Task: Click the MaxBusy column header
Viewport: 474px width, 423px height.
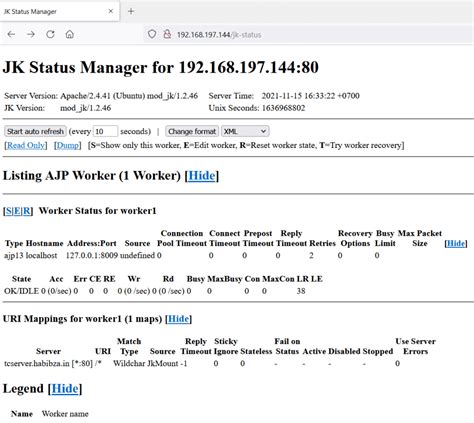Action: (225, 279)
